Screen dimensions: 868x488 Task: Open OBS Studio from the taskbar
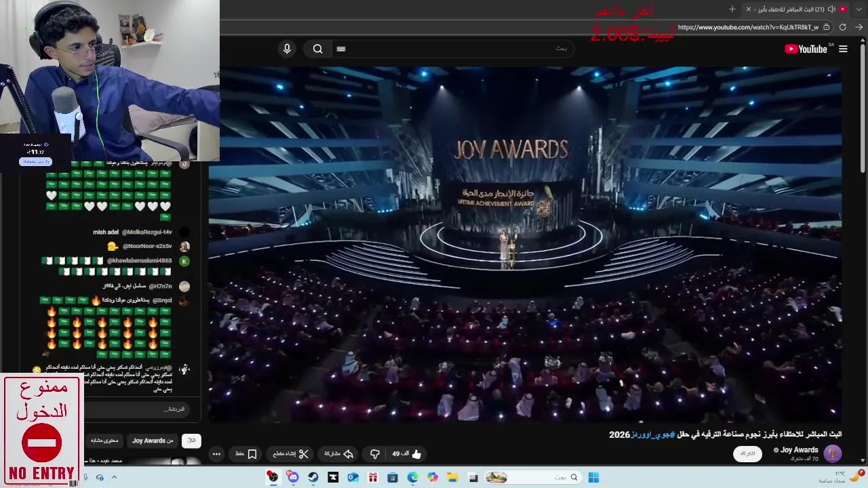point(273,478)
